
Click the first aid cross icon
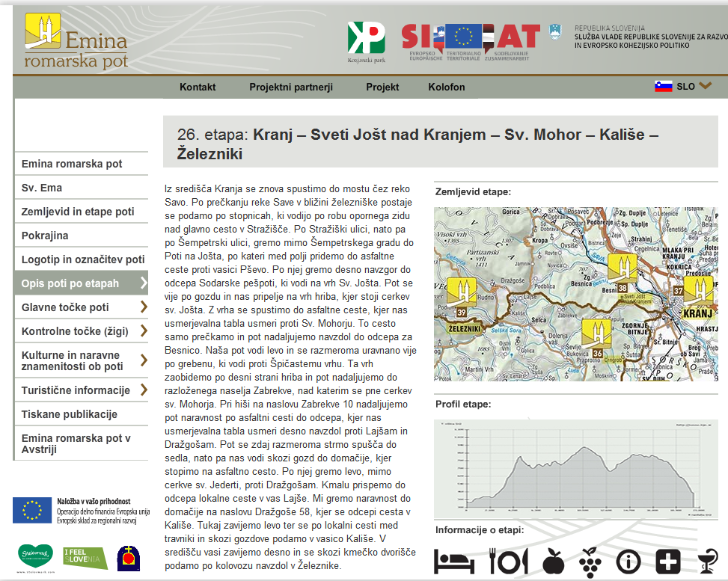point(667,561)
